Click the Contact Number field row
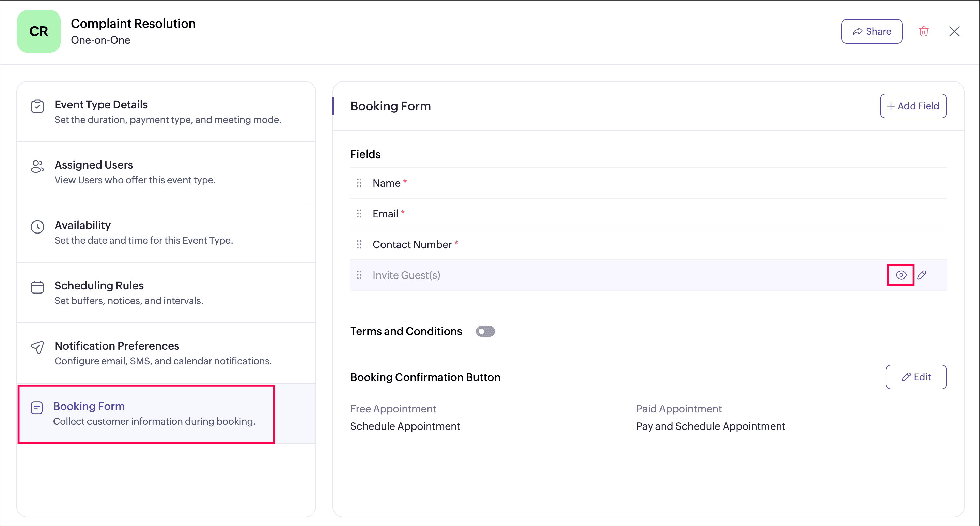This screenshot has height=526, width=980. pyautogui.click(x=609, y=244)
